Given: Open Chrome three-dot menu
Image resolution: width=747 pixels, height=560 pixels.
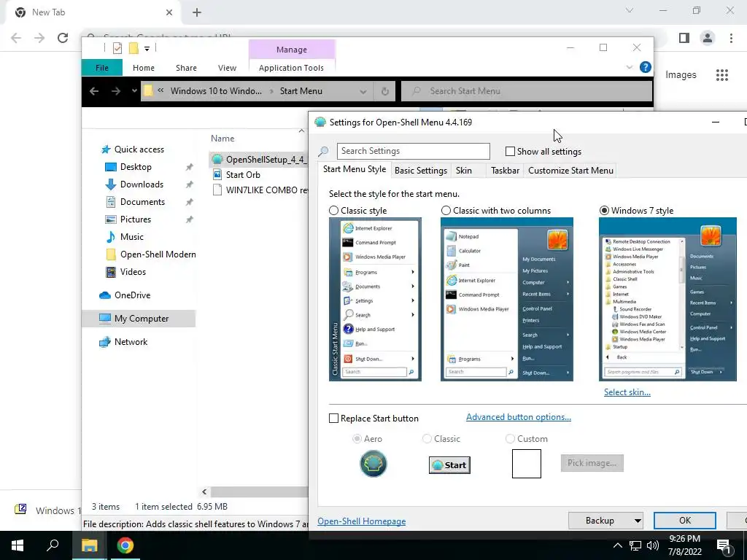Looking at the screenshot, I should point(731,38).
